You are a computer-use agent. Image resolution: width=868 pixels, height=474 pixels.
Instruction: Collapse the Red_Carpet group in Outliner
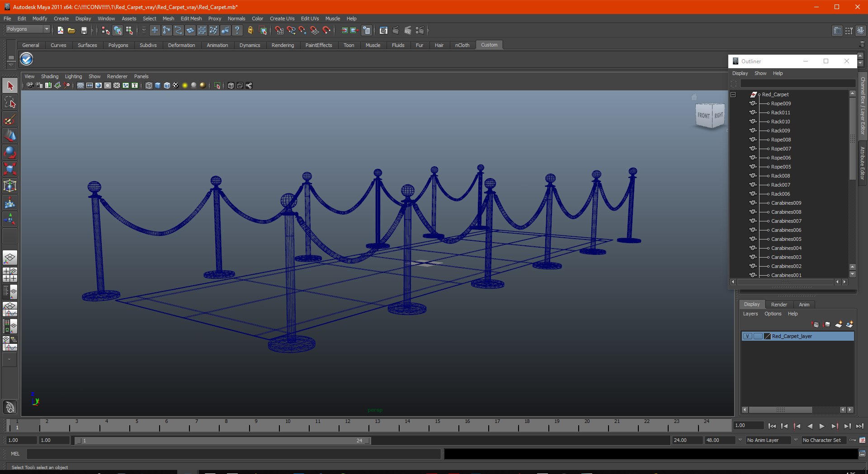pyautogui.click(x=733, y=94)
